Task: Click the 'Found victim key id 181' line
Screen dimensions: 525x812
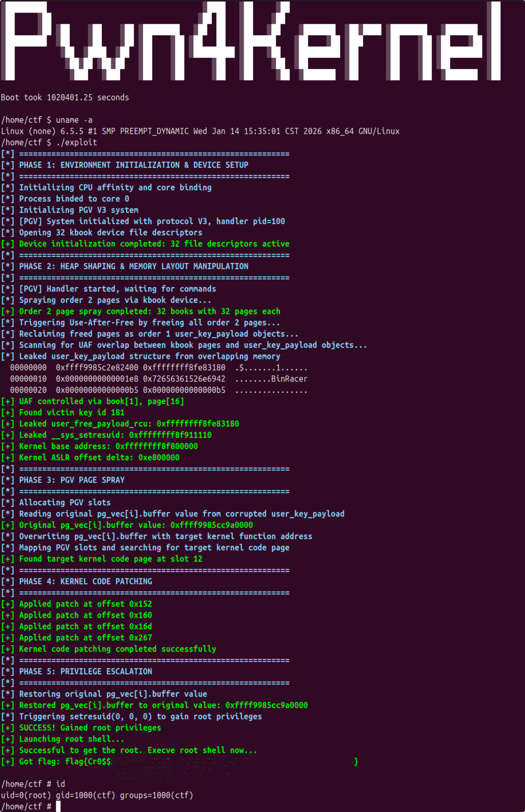Action: click(x=72, y=413)
